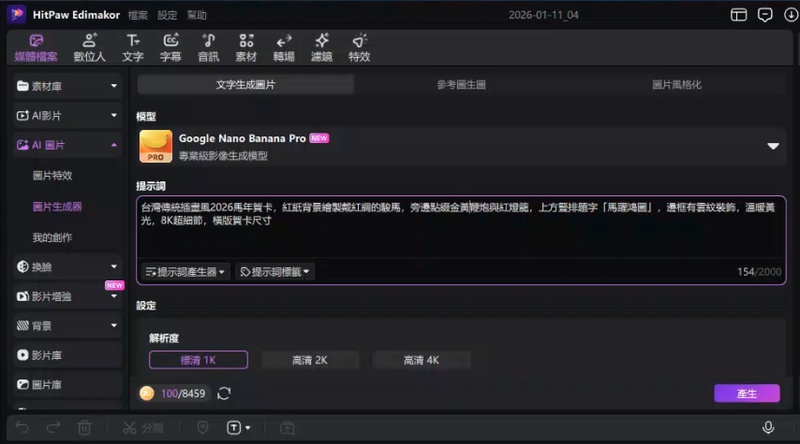The width and height of the screenshot is (800, 444).
Task: Click the marker shield icon in bottom toolbar
Action: click(x=203, y=427)
